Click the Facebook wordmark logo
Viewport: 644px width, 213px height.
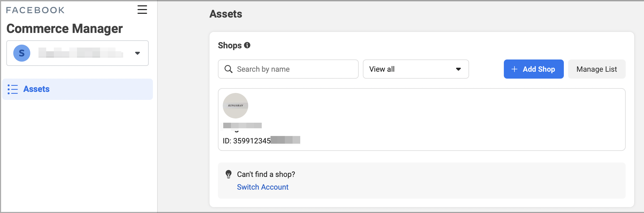click(35, 10)
